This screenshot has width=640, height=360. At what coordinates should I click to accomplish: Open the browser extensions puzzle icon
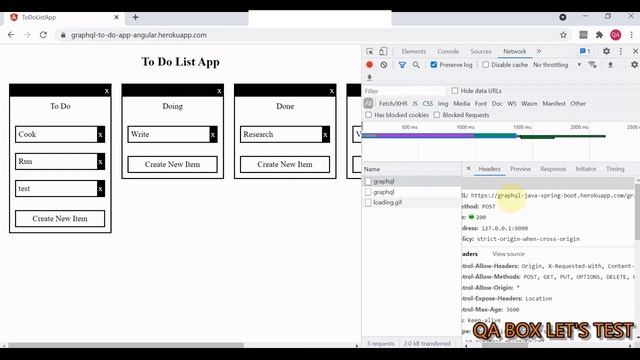(599, 35)
